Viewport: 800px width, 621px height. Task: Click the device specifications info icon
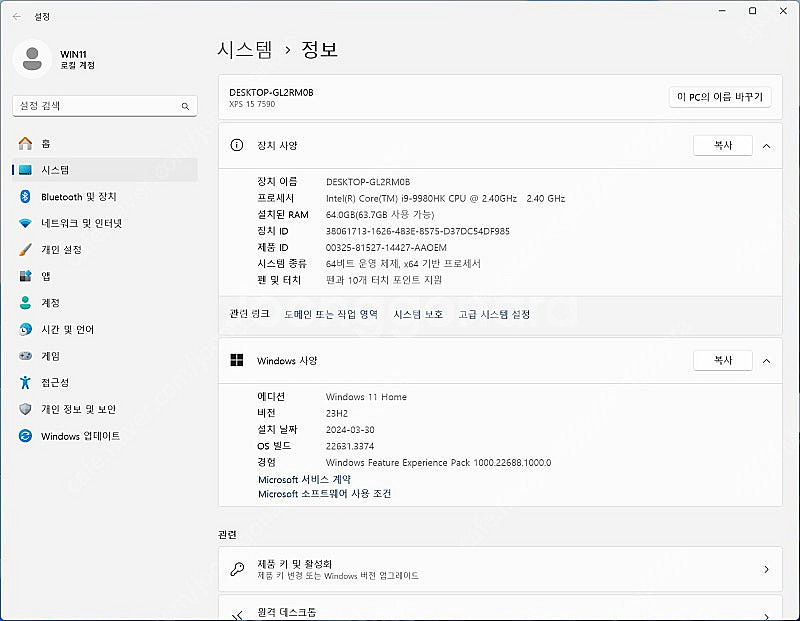coord(237,145)
